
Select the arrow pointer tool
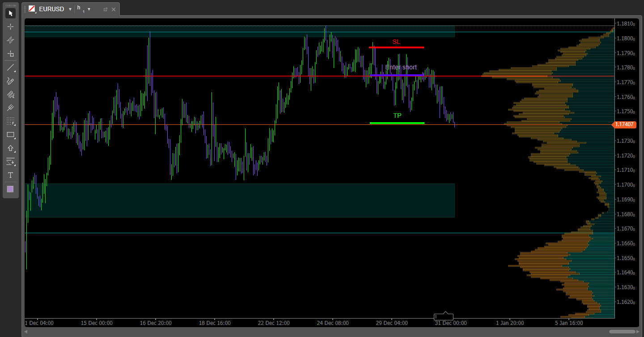(10, 13)
